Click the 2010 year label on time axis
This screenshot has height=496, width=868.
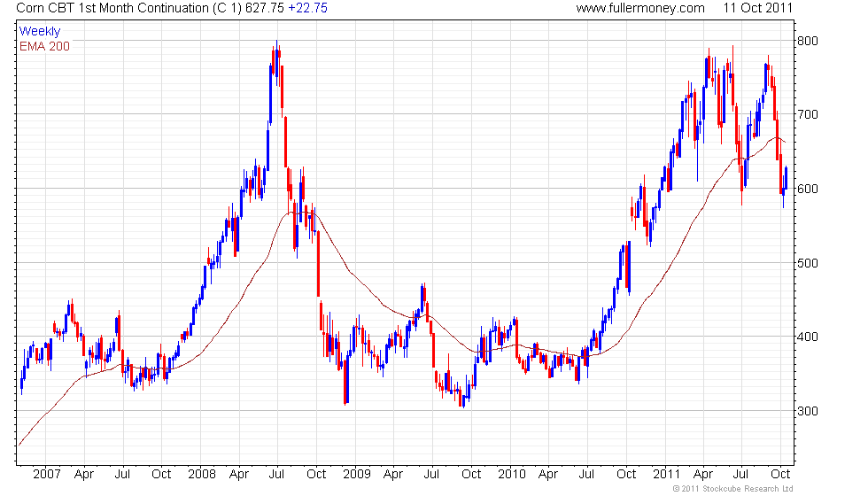(512, 474)
